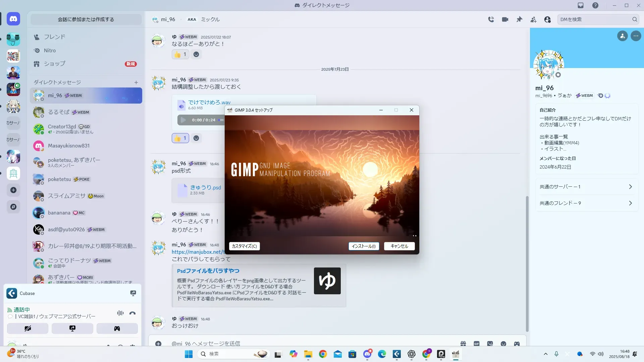Click Customize in GIMP setup

245,246
